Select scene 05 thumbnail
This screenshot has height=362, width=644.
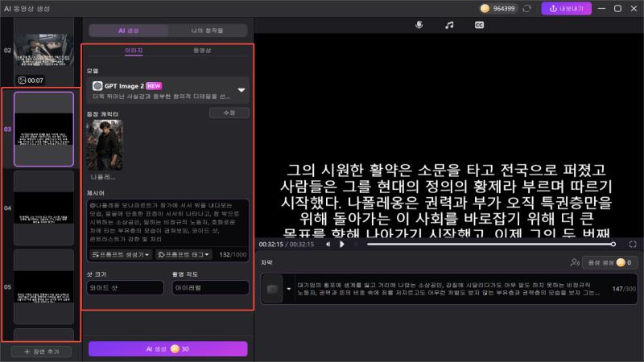tap(44, 287)
